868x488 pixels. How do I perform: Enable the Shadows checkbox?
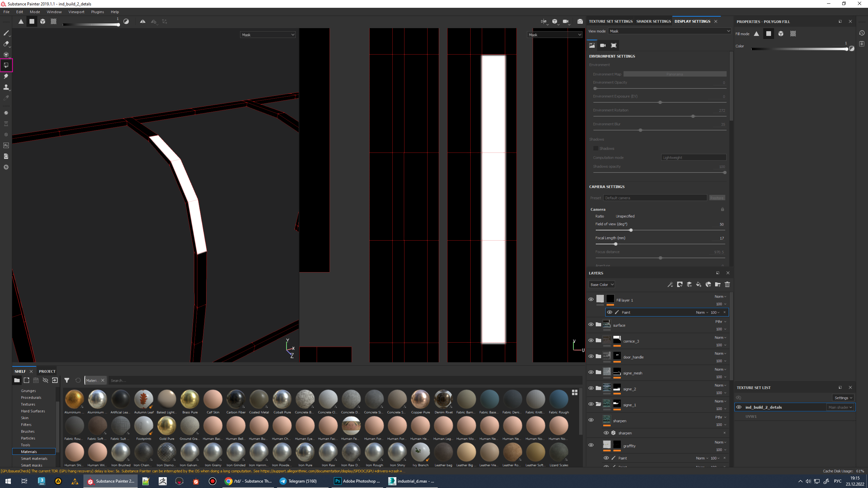pos(596,148)
